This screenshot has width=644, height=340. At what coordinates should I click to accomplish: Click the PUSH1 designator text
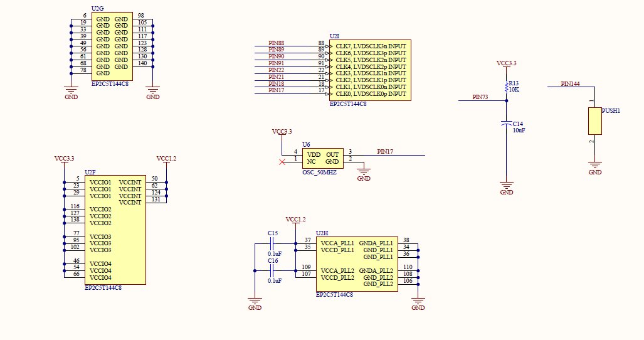(611, 111)
